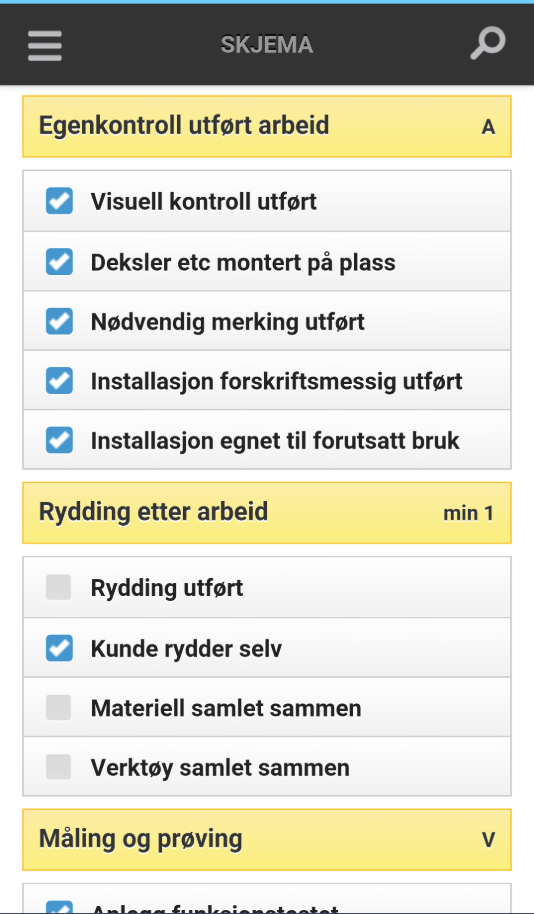Select the Kunde rydder selv row label
The width and height of the screenshot is (534, 914).
click(x=186, y=649)
